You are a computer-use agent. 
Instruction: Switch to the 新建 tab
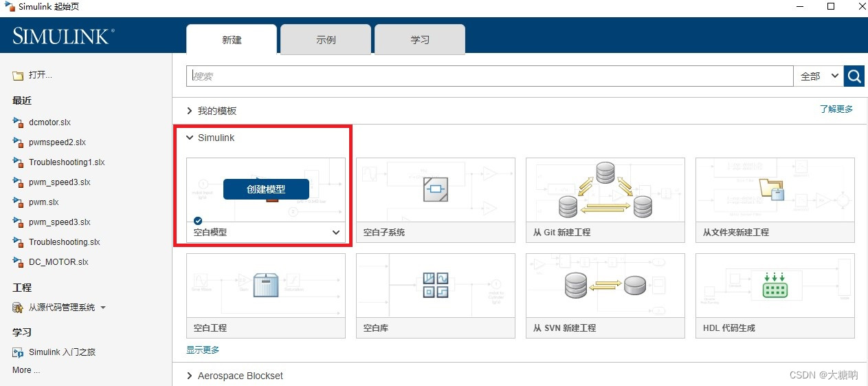(232, 40)
